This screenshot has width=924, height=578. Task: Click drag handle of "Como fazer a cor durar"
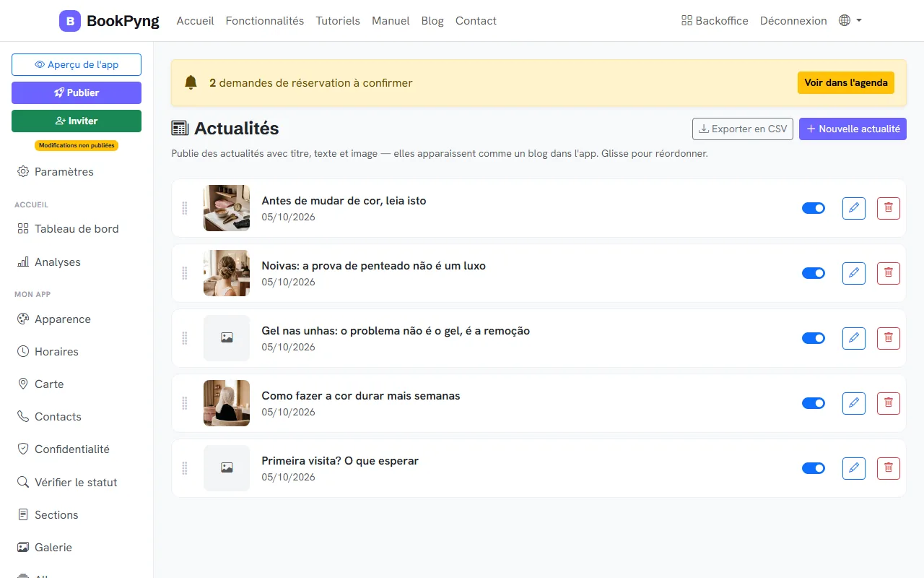[185, 403]
